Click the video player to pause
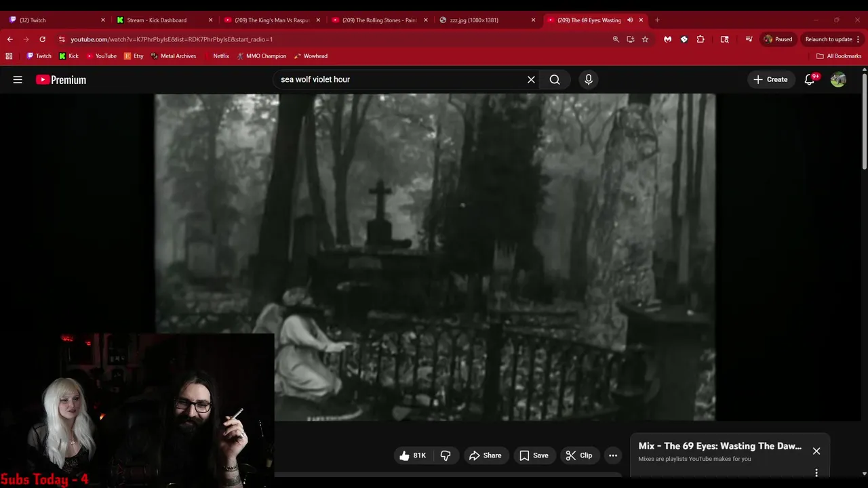This screenshot has height=488, width=868. [435, 257]
